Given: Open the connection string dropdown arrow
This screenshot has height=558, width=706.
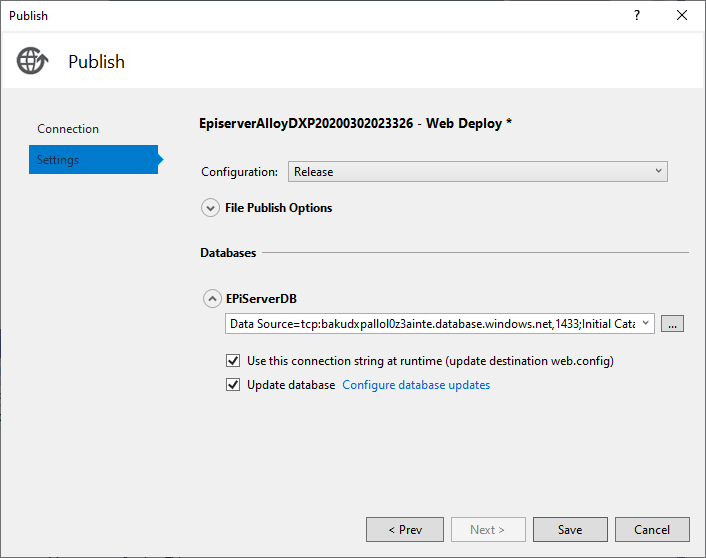Looking at the screenshot, I should point(646,323).
